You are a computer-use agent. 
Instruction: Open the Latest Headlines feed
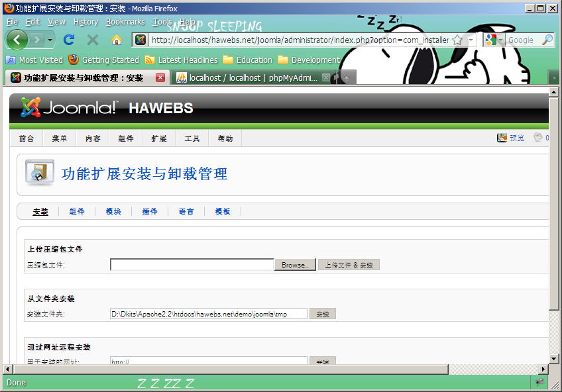[x=181, y=60]
